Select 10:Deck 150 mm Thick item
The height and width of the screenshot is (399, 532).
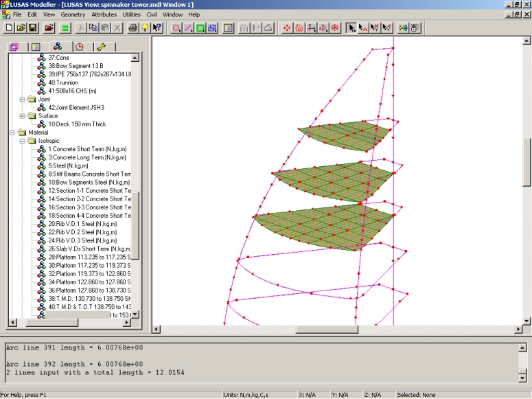coord(76,124)
